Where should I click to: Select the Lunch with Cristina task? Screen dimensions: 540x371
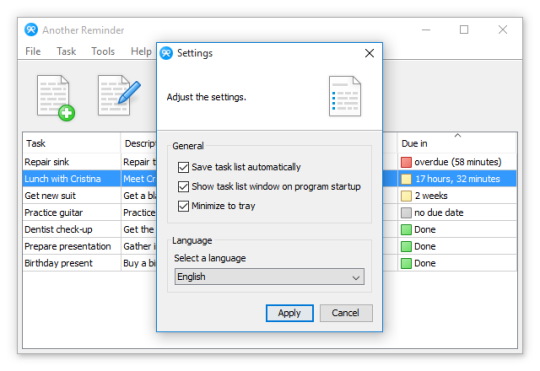[x=63, y=179]
